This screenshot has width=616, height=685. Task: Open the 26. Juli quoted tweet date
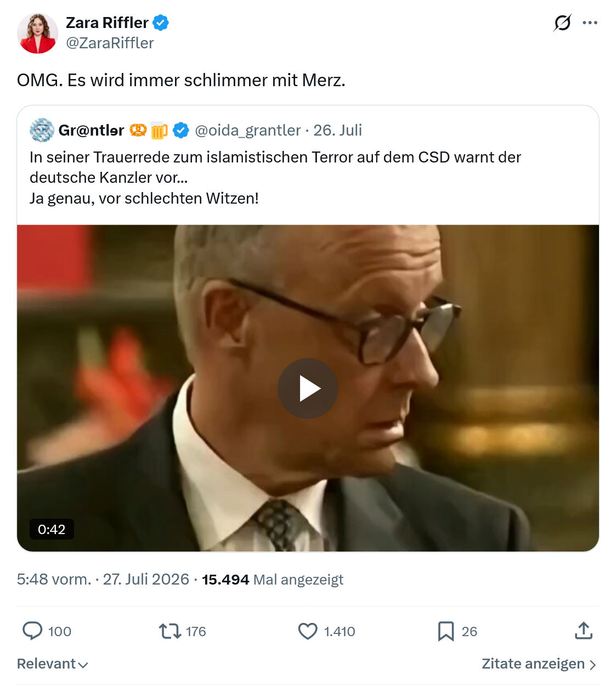pos(338,130)
